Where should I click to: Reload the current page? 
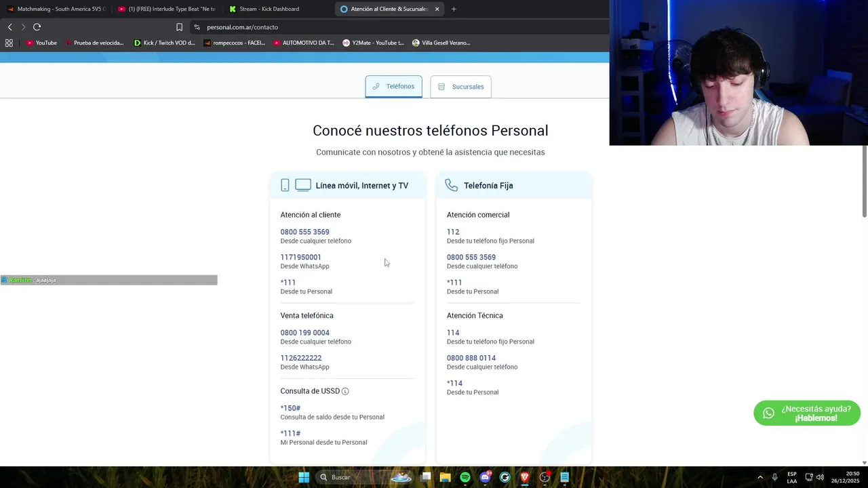click(x=37, y=27)
